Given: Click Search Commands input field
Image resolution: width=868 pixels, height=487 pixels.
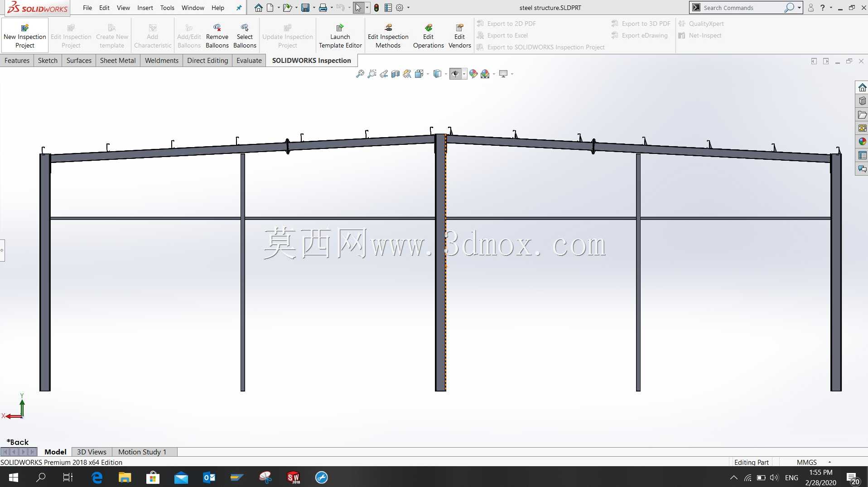Looking at the screenshot, I should [743, 8].
